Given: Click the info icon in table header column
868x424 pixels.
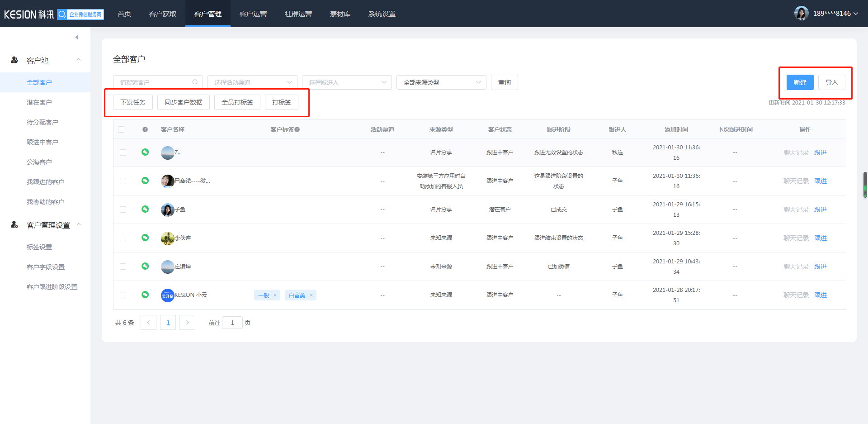Looking at the screenshot, I should pos(145,129).
